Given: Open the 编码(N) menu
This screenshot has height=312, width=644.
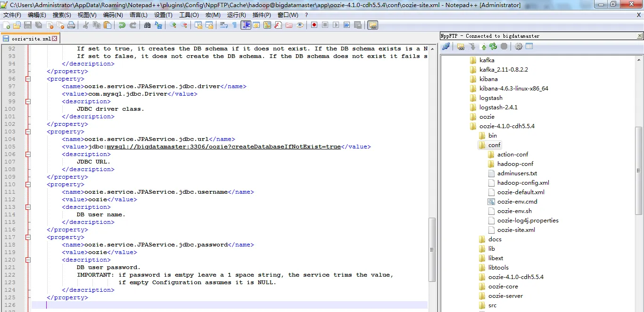Looking at the screenshot, I should click(x=113, y=15).
